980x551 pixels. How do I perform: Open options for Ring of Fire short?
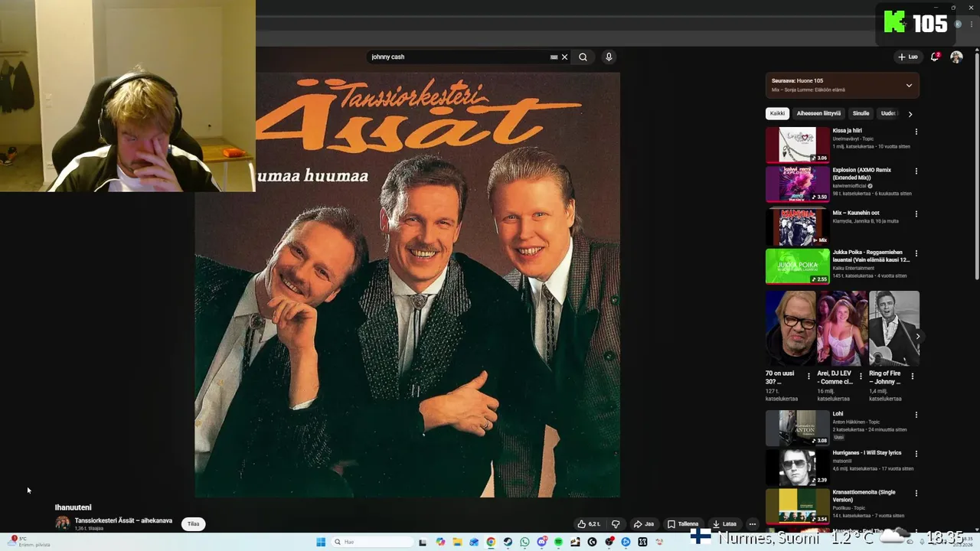[x=912, y=376]
